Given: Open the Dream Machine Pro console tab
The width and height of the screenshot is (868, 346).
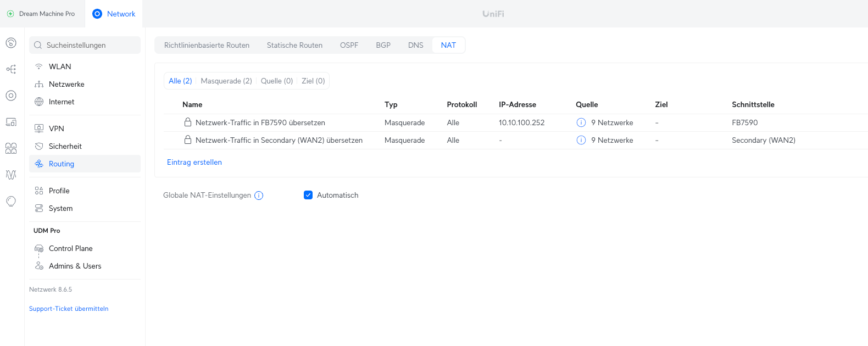Looking at the screenshot, I should coord(41,14).
